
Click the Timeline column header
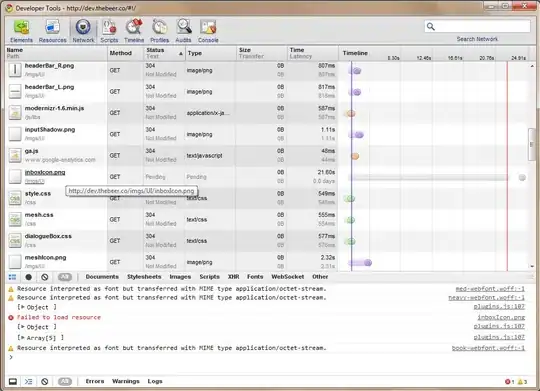[355, 53]
